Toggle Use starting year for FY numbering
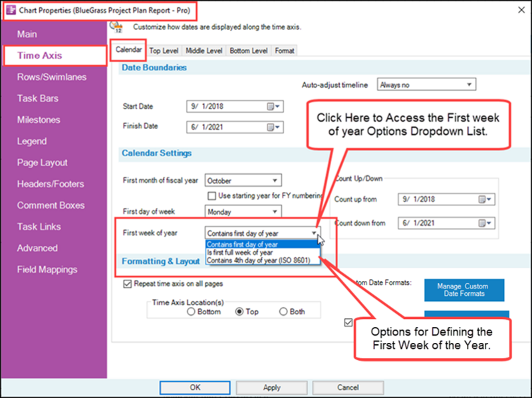This screenshot has width=532, height=398. pyautogui.click(x=211, y=196)
